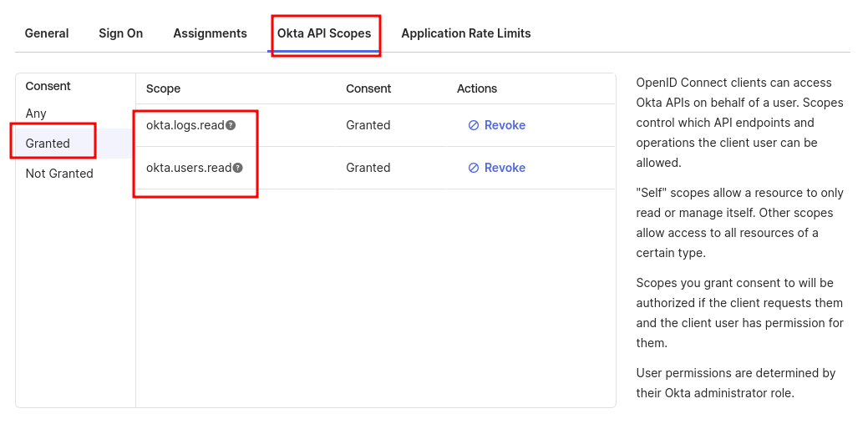Click the okta.logs.read scope name

(185, 125)
